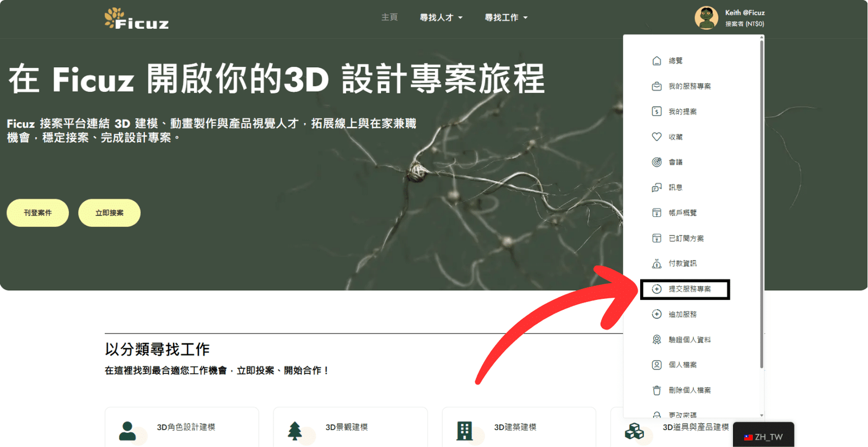
Task: Open 訊息 chat bubble icon
Action: point(656,188)
